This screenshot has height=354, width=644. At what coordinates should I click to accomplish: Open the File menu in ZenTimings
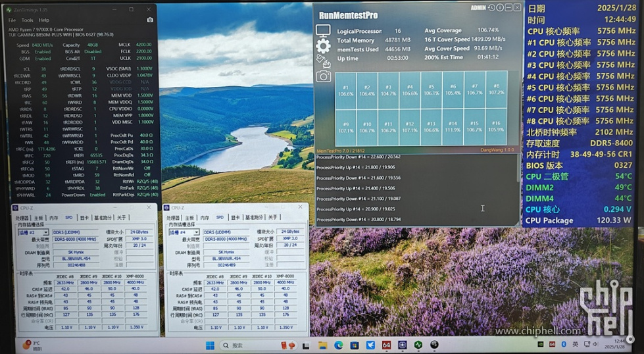click(12, 20)
